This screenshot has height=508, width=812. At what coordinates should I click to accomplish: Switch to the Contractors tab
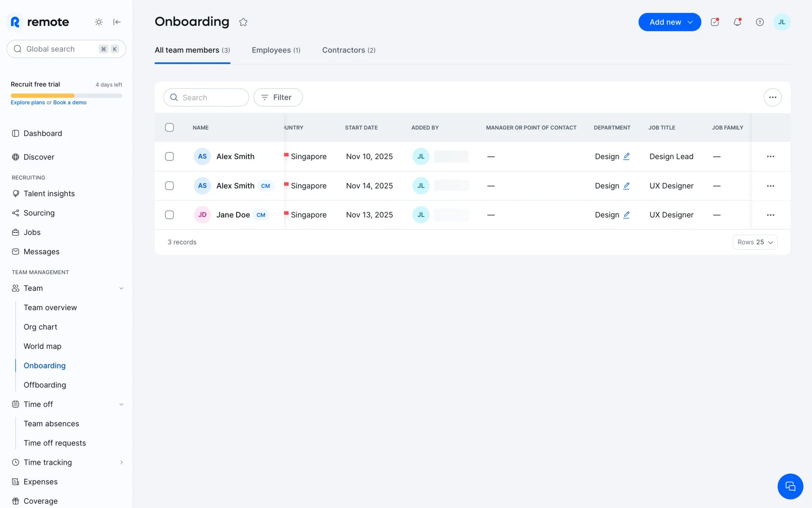[348, 50]
